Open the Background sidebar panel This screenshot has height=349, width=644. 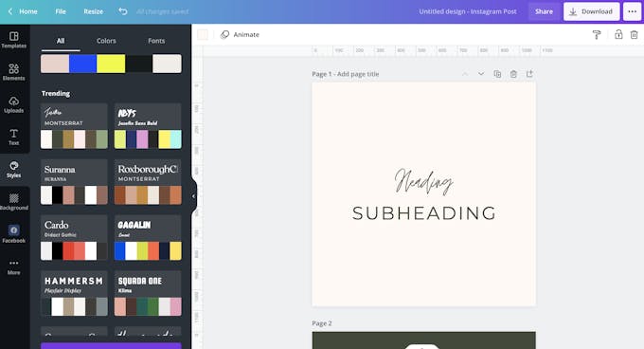pyautogui.click(x=14, y=202)
